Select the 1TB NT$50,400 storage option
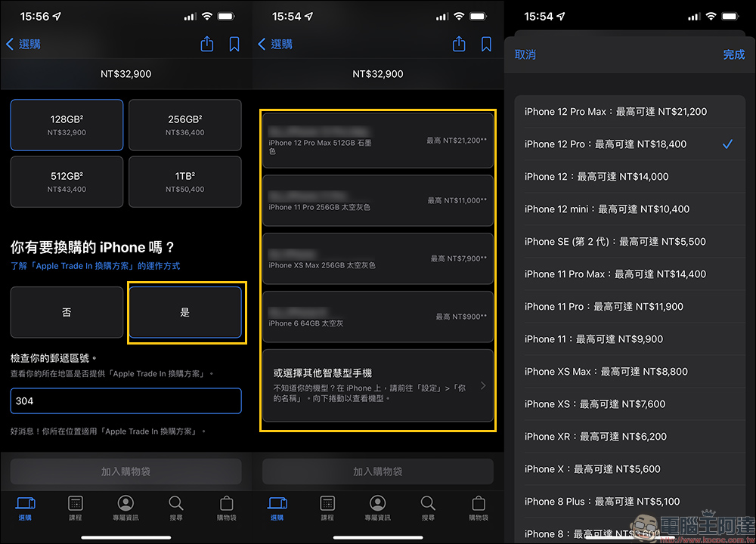The height and width of the screenshot is (544, 756). click(x=185, y=181)
